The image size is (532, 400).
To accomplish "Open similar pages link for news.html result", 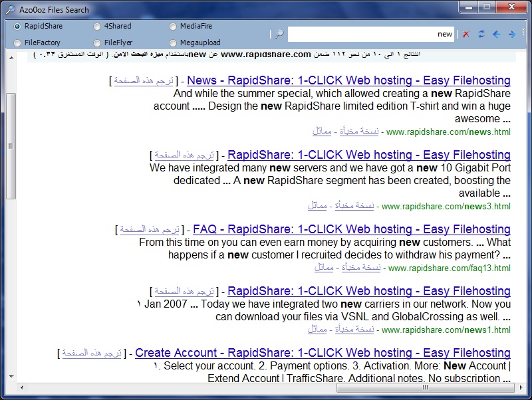I will [x=322, y=131].
